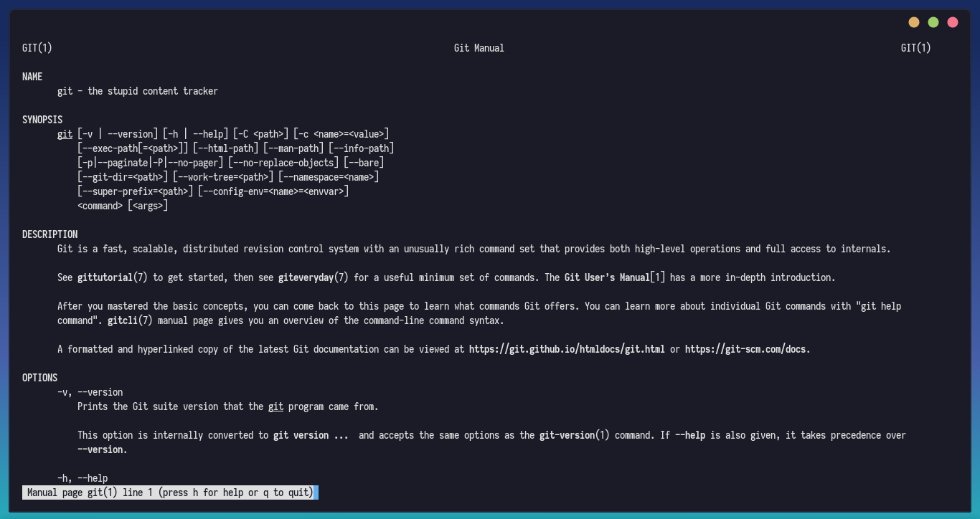980x519 pixels.
Task: Click the -v, --version option entry
Action: click(90, 392)
